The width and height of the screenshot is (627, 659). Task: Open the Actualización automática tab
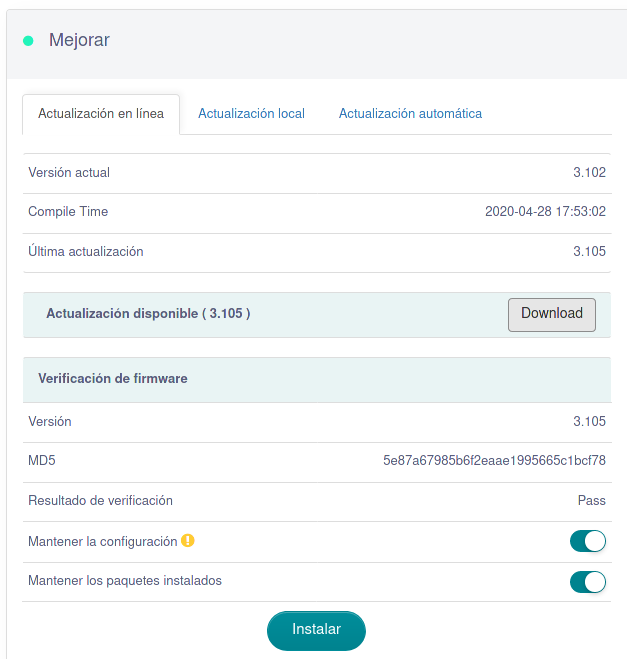(x=410, y=114)
